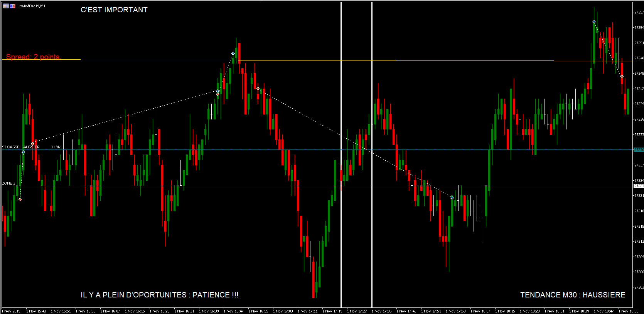Click the '1 Nov 16:15' time label

(135, 311)
